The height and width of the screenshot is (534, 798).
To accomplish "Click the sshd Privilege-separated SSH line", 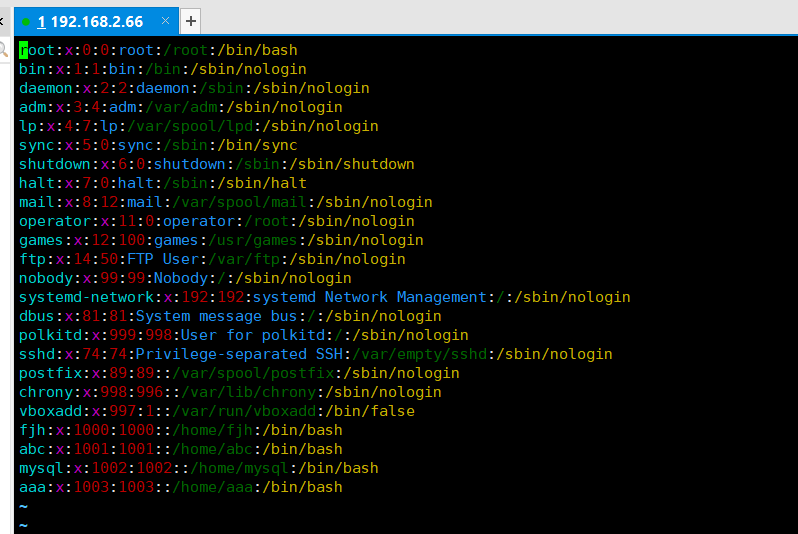I will coord(316,354).
